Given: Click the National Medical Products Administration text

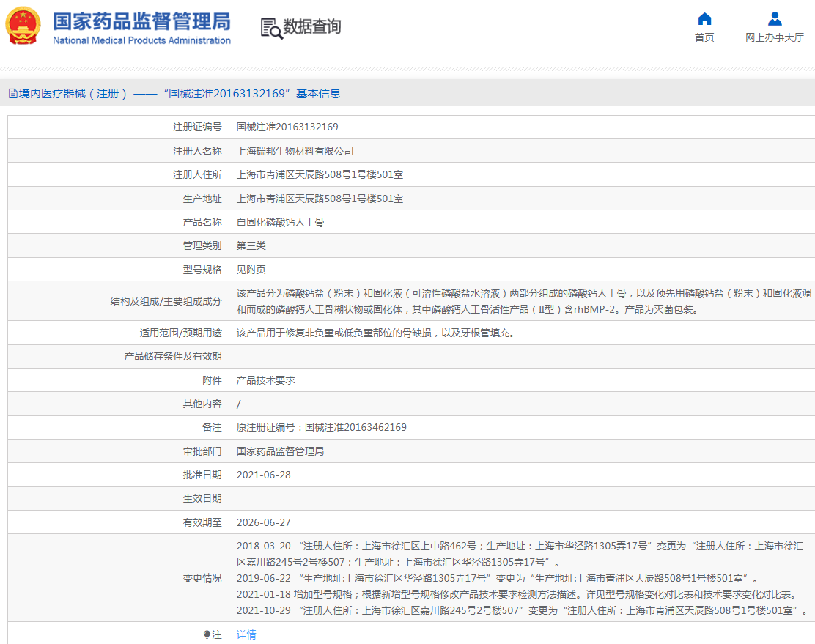Looking at the screenshot, I should 144,41.
